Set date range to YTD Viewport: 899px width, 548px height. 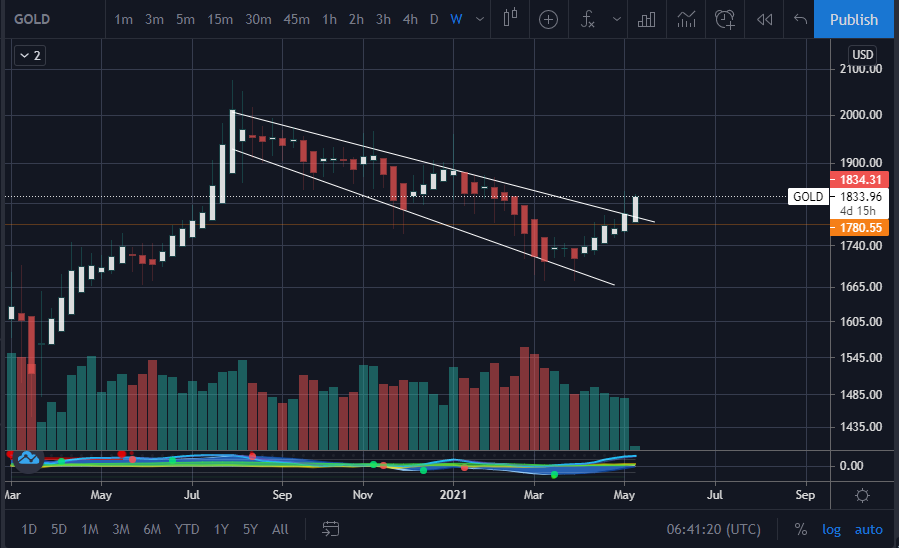187,529
